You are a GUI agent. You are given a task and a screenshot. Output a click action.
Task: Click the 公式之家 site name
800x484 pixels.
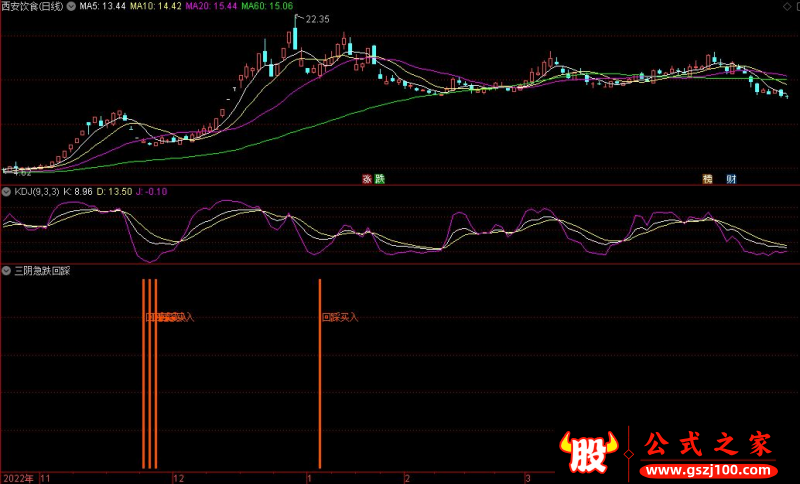pos(708,443)
